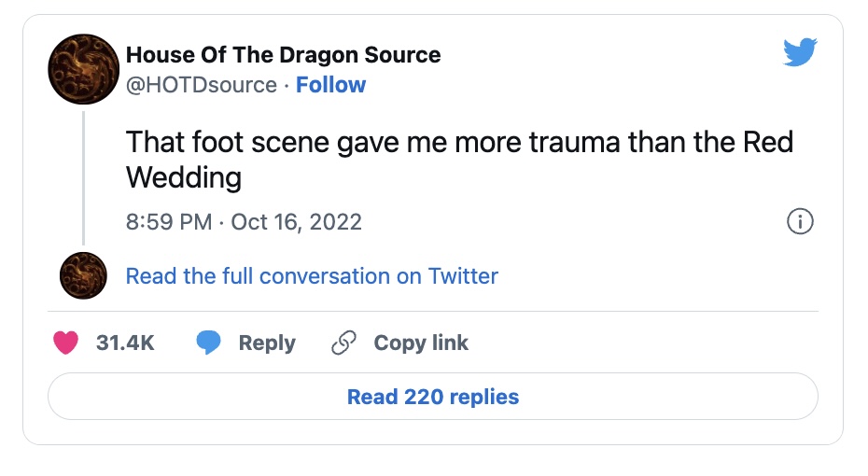Click the word Twitter in the conversation link

(463, 276)
